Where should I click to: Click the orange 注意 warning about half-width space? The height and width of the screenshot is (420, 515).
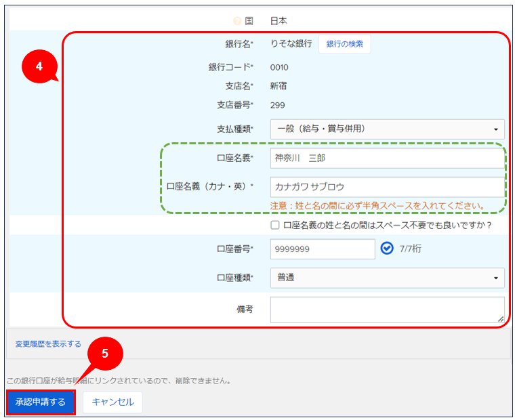click(377, 206)
